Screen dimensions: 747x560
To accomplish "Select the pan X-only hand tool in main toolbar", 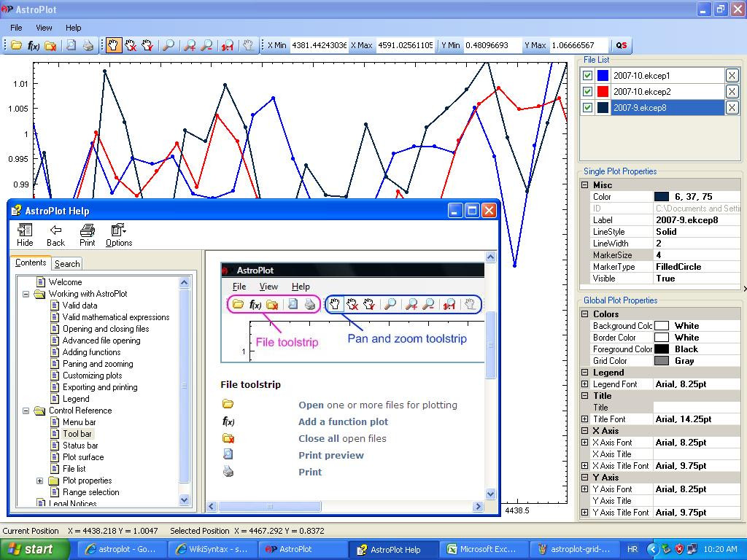I will click(130, 45).
